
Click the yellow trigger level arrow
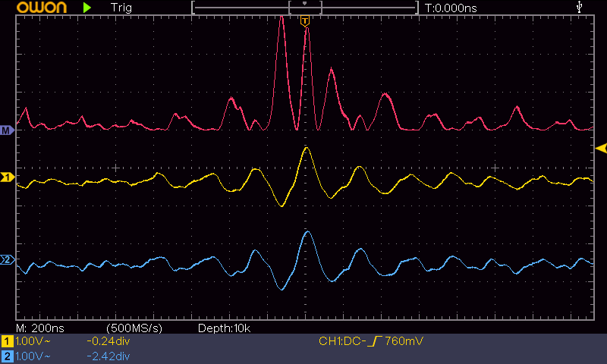601,147
